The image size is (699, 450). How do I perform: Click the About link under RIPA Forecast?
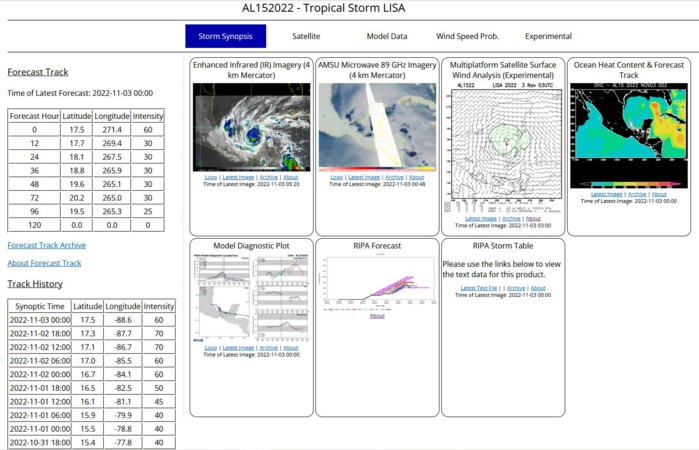tap(377, 316)
